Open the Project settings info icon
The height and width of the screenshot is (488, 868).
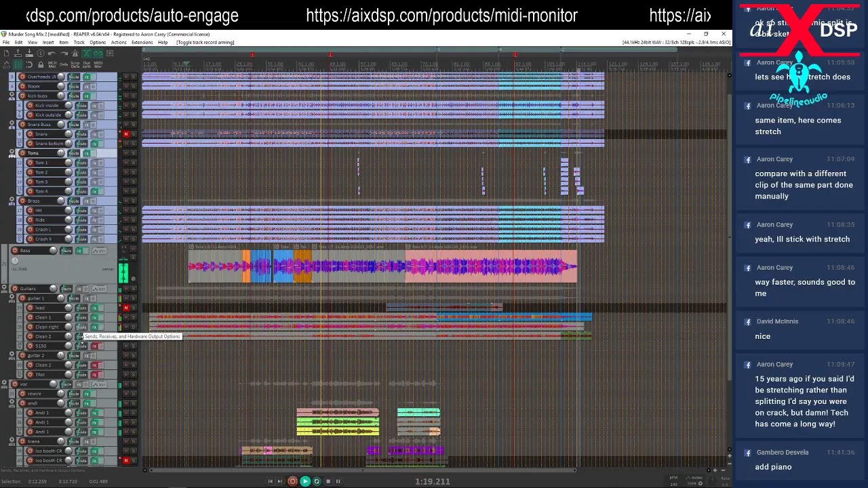[x=41, y=54]
